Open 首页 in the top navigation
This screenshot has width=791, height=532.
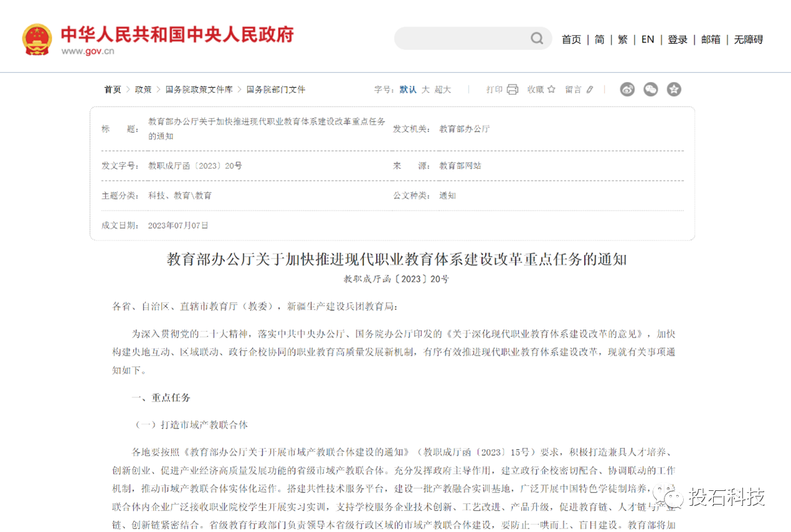point(571,39)
